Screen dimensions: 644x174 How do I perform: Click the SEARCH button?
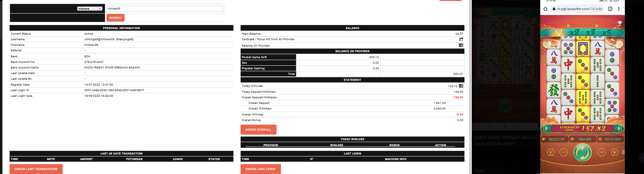pos(115,18)
